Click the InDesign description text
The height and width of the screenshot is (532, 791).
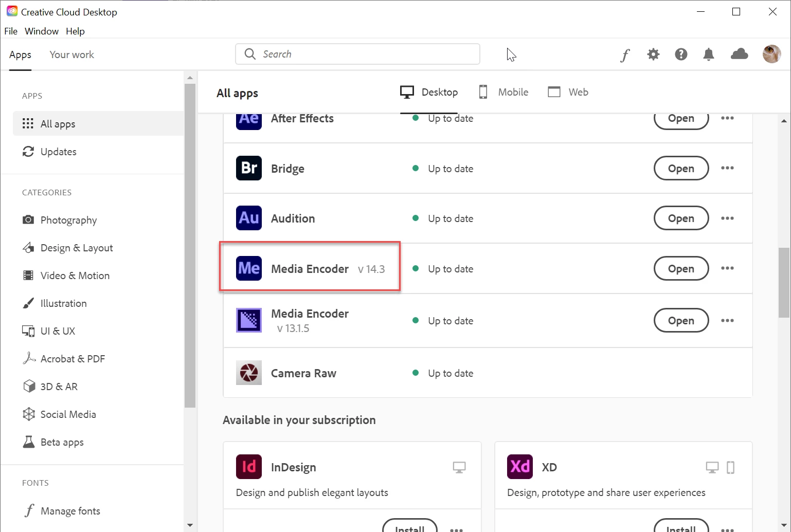pyautogui.click(x=312, y=492)
